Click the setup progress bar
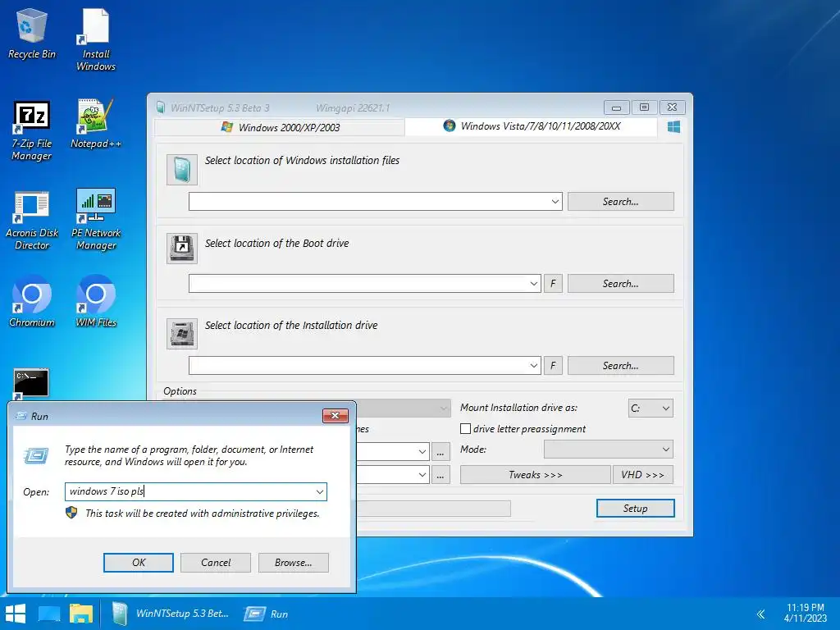This screenshot has width=840, height=630. [x=433, y=509]
